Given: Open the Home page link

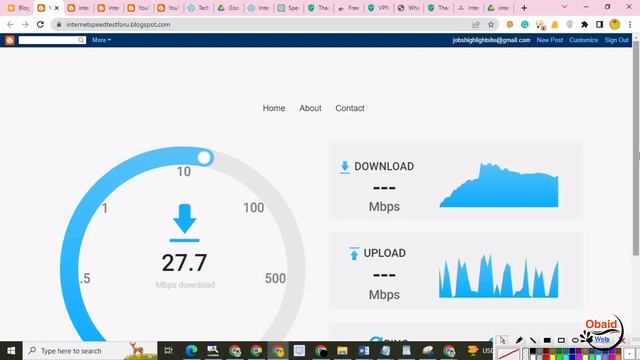Looking at the screenshot, I should [x=274, y=108].
